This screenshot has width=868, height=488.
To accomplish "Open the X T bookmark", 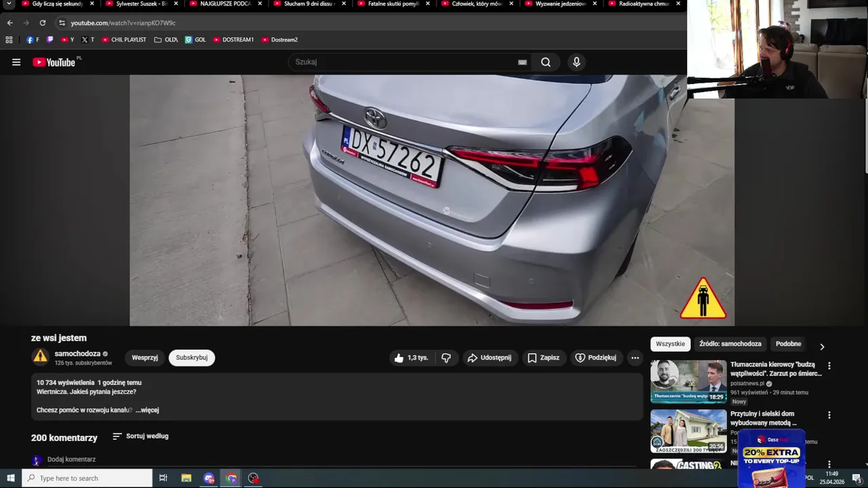I will click(x=87, y=40).
